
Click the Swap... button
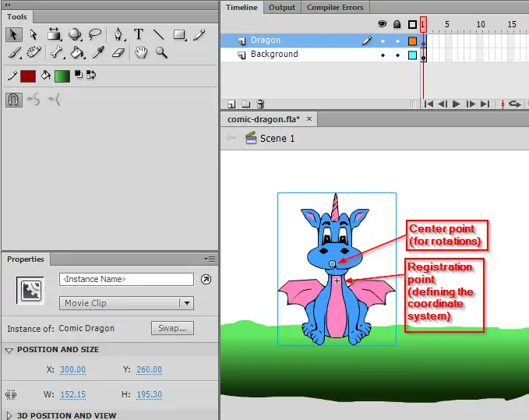click(x=171, y=329)
